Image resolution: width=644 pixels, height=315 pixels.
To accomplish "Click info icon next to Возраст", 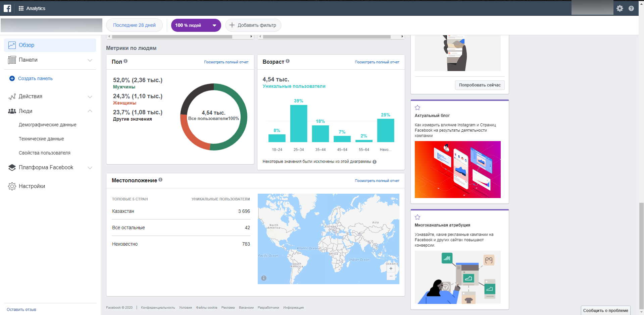I will (288, 61).
